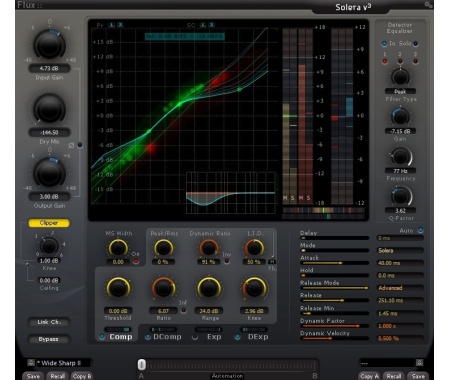Click Copy A button
This screenshot has width=450, height=380.
click(369, 376)
